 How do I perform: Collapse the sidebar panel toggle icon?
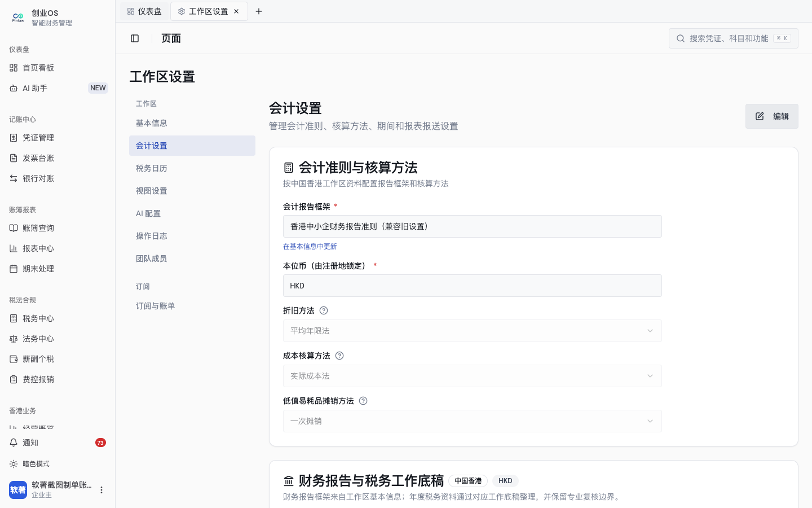135,38
